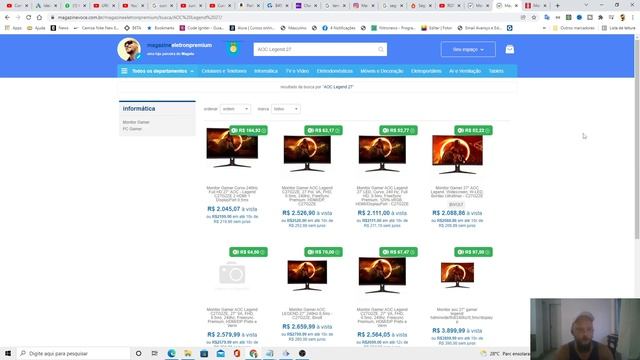Switch to Chrome in the taskbar
Viewport: 640px width, 360px height.
point(253,353)
